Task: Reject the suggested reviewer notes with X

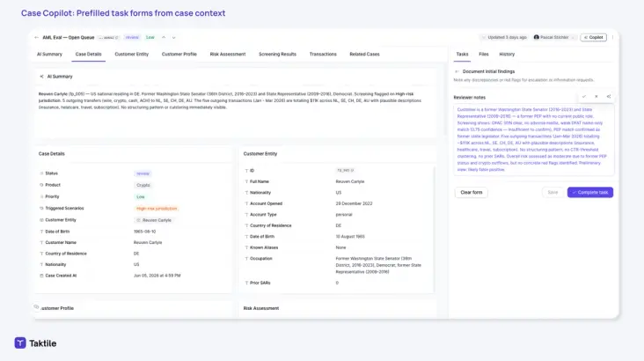Action: point(596,97)
